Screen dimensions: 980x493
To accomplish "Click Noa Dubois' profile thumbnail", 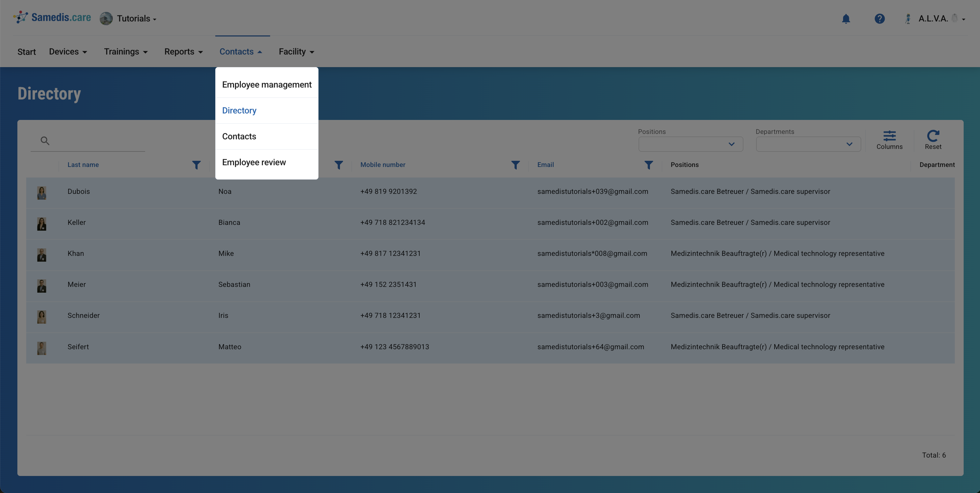I will pyautogui.click(x=42, y=192).
